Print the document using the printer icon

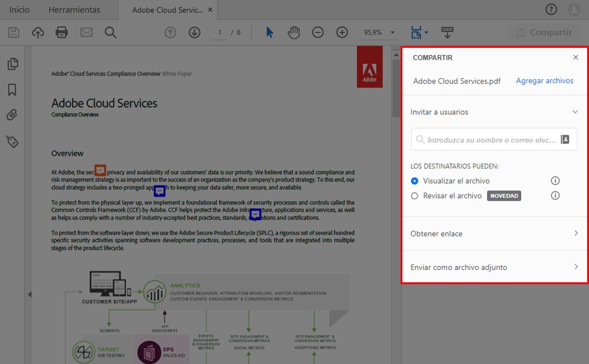(x=62, y=32)
